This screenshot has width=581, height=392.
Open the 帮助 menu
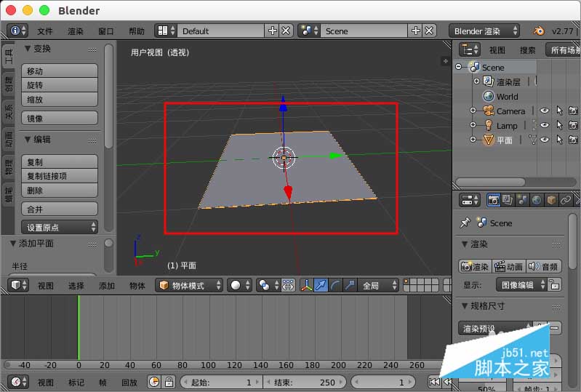tap(137, 31)
